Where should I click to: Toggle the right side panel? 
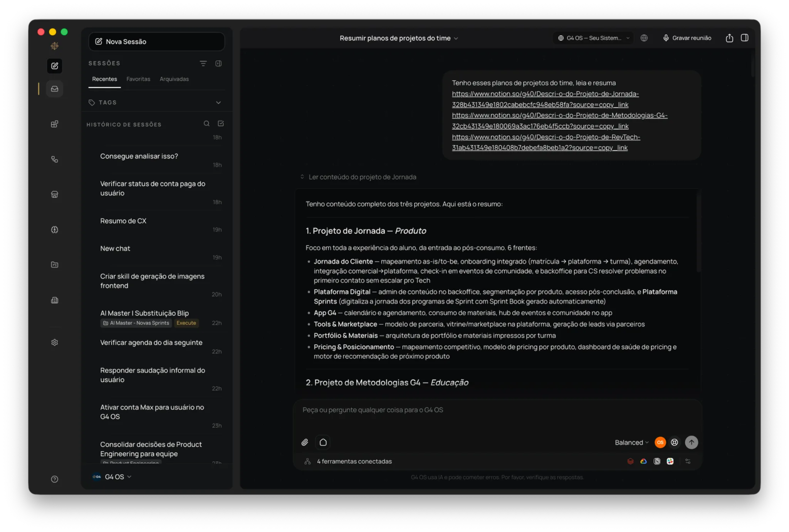745,38
